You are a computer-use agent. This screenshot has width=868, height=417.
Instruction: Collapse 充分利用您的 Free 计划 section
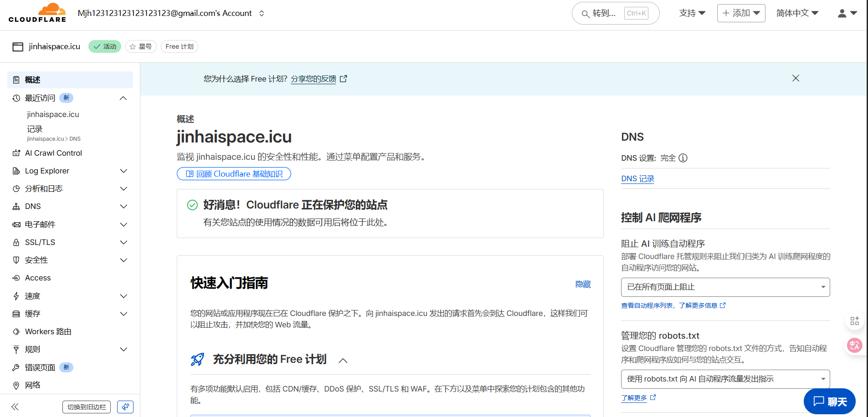pos(343,360)
